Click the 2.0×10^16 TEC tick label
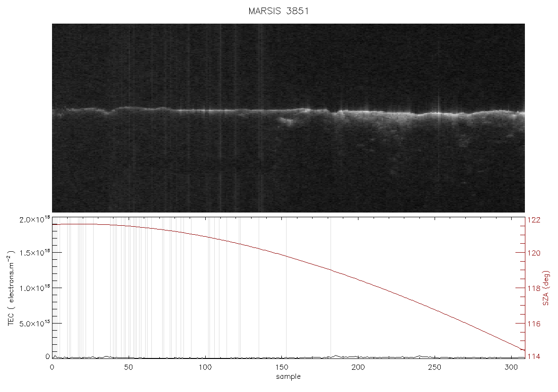The width and height of the screenshot is (558, 392). pyautogui.click(x=35, y=219)
